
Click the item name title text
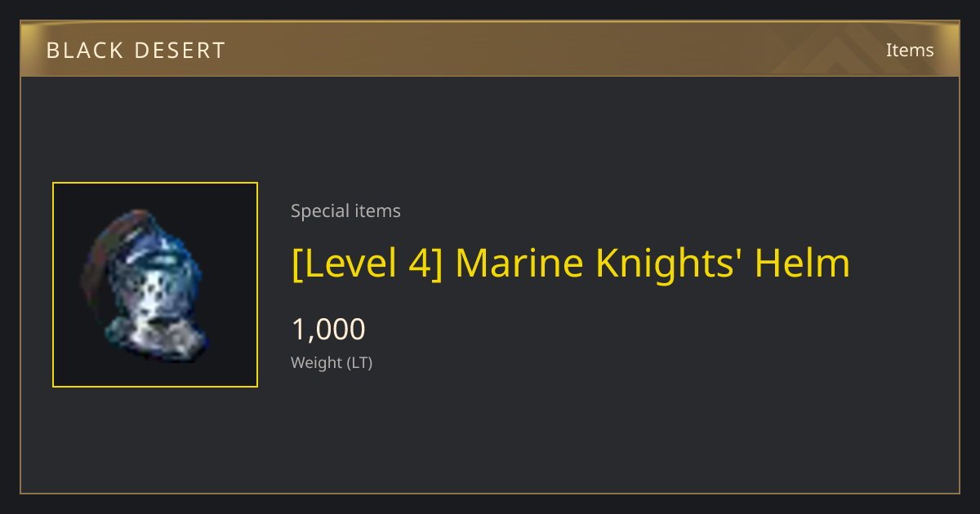tap(571, 264)
